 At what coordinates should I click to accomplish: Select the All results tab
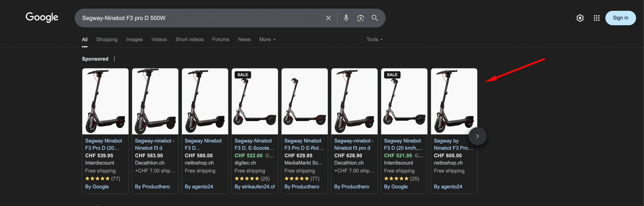pos(85,39)
